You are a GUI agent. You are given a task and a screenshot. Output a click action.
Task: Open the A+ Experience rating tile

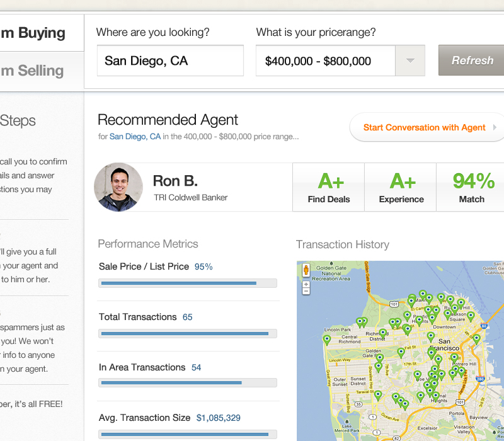[x=401, y=187]
